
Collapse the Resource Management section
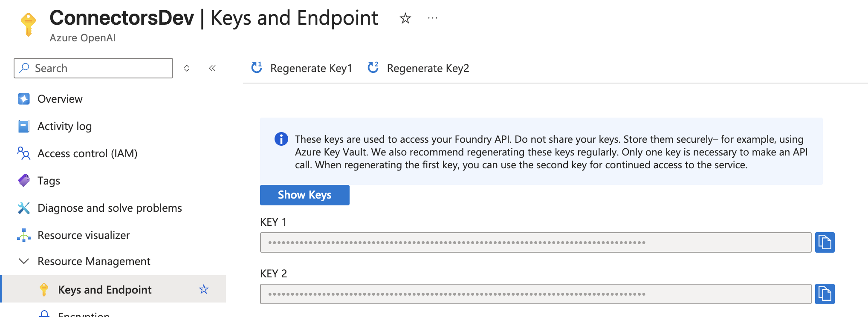(x=23, y=261)
